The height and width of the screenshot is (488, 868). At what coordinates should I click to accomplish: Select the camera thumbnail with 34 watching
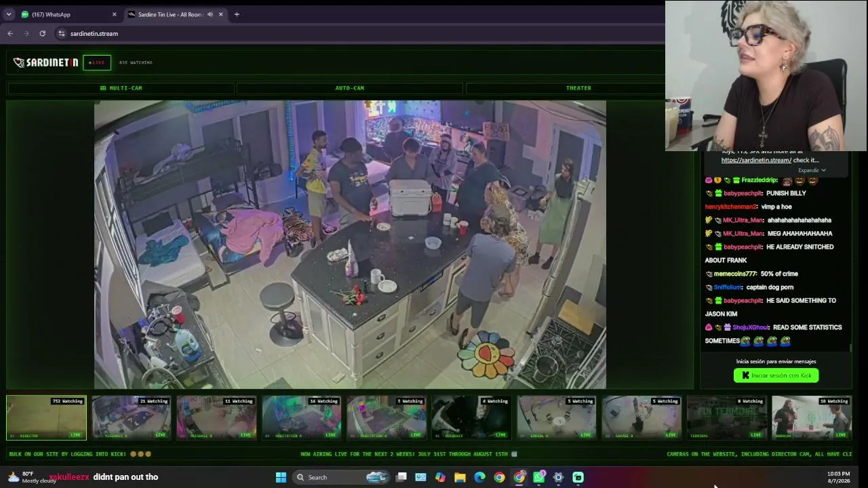(x=302, y=418)
